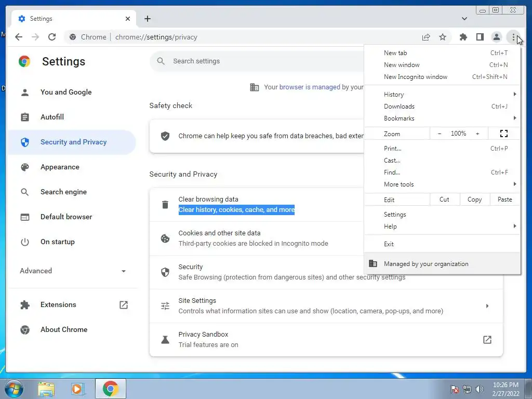Viewport: 532px width, 399px height.
Task: Choose Exit from the menu
Action: (442, 244)
